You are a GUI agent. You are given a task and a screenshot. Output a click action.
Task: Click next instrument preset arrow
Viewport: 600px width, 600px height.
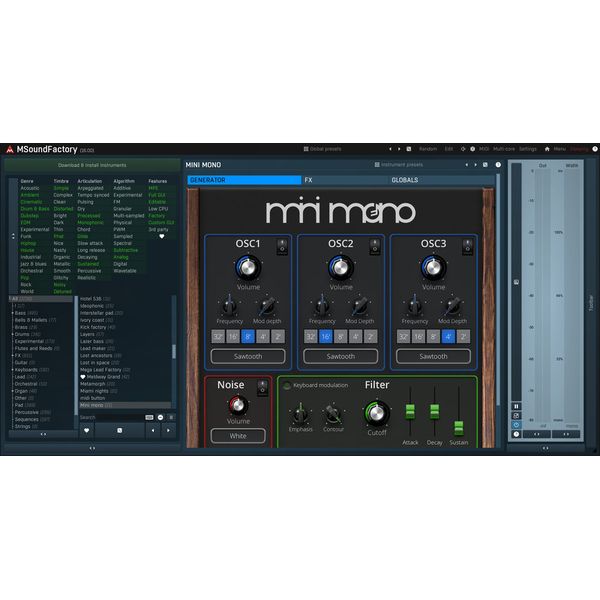[476, 165]
